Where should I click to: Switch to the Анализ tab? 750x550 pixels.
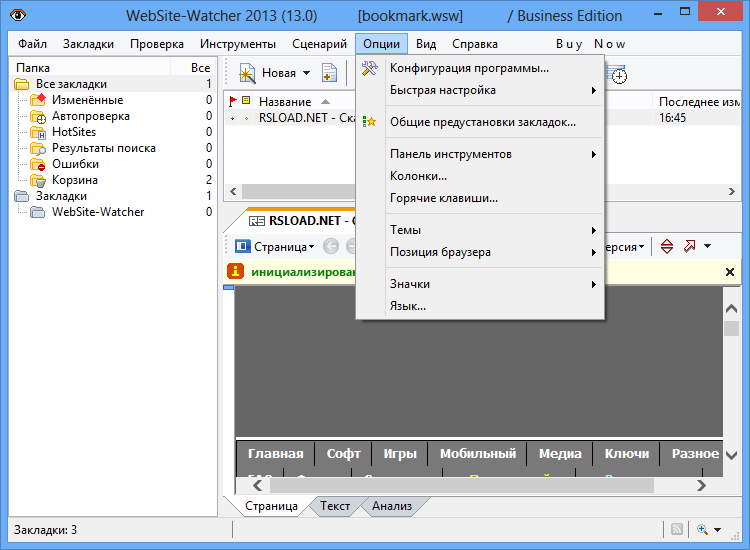[392, 506]
